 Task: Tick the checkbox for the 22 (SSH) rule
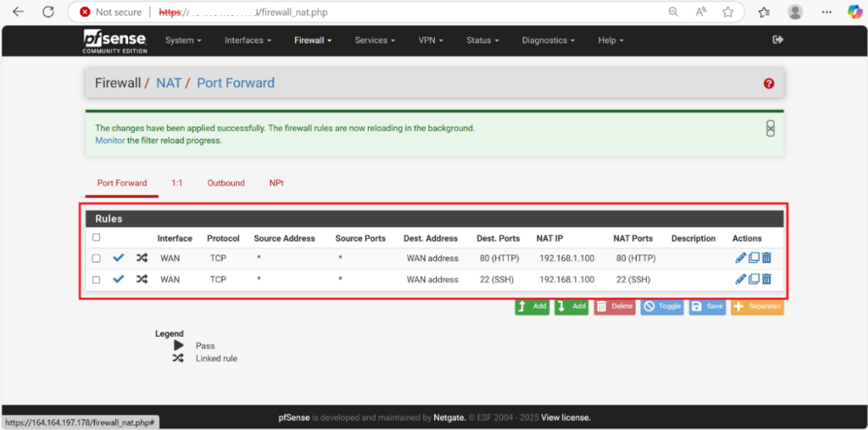click(96, 280)
